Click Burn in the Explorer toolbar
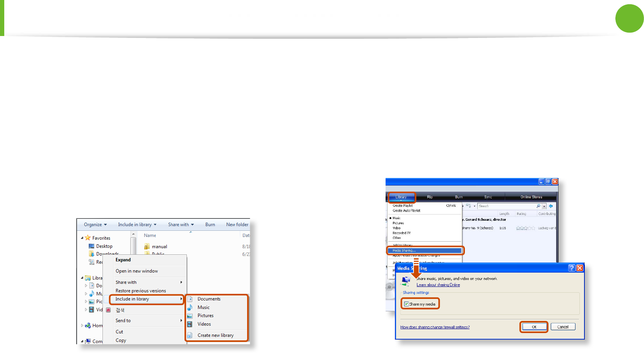 coord(210,225)
